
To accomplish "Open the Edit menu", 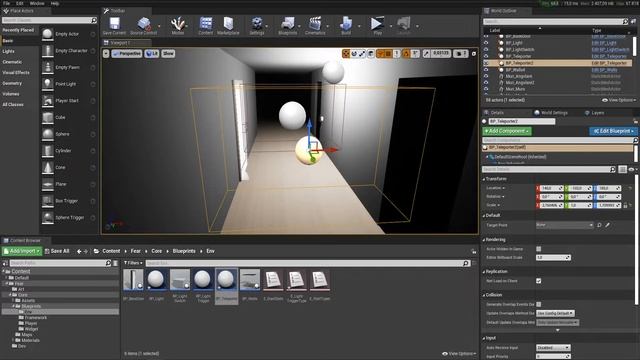I will (20, 3).
